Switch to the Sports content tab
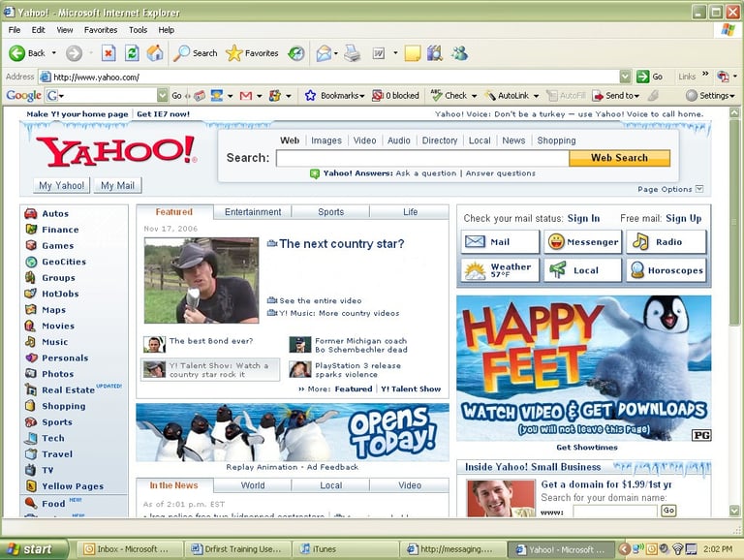 330,212
